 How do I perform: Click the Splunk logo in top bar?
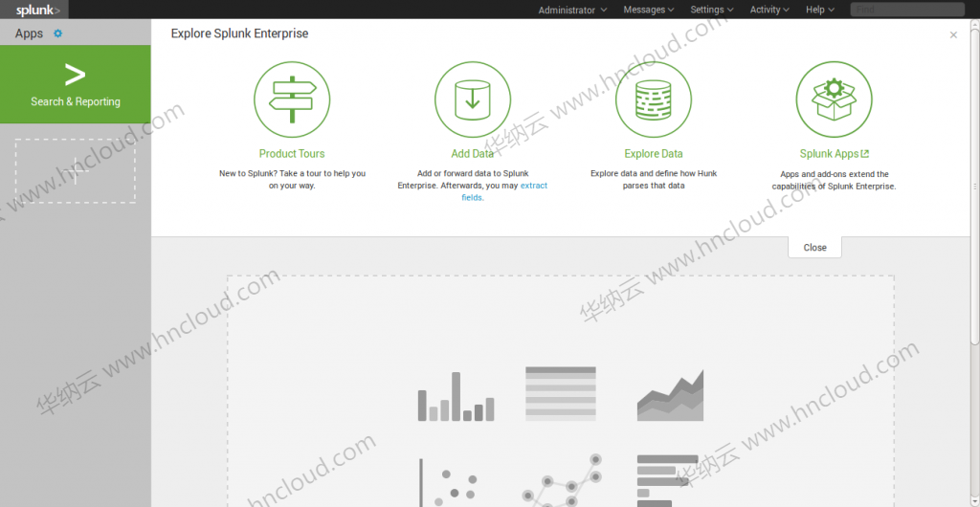point(38,10)
